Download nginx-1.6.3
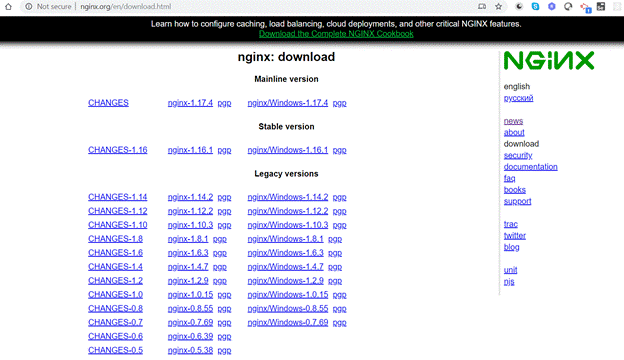 tap(188, 253)
